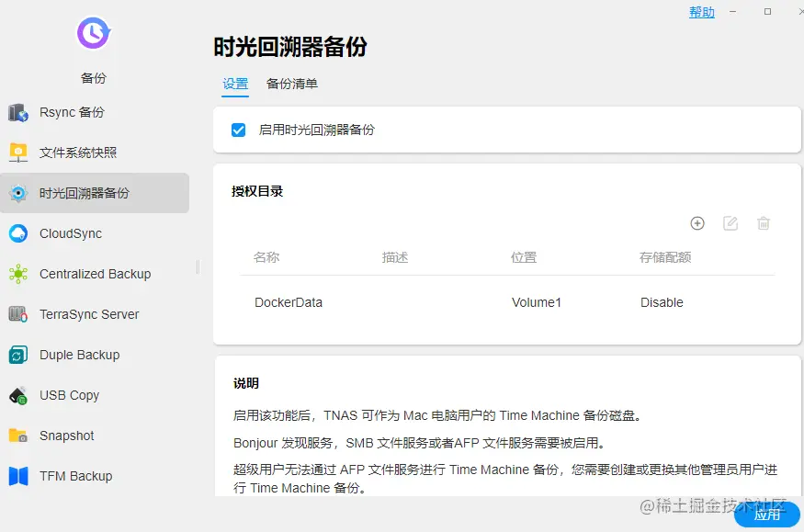Disable the 启用时光回溯器备份 checkbox
Screen dimensions: 804x532
click(x=238, y=130)
